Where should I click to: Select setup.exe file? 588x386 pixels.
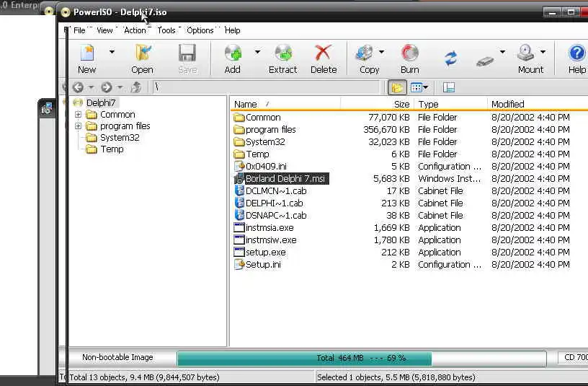pyautogui.click(x=265, y=253)
